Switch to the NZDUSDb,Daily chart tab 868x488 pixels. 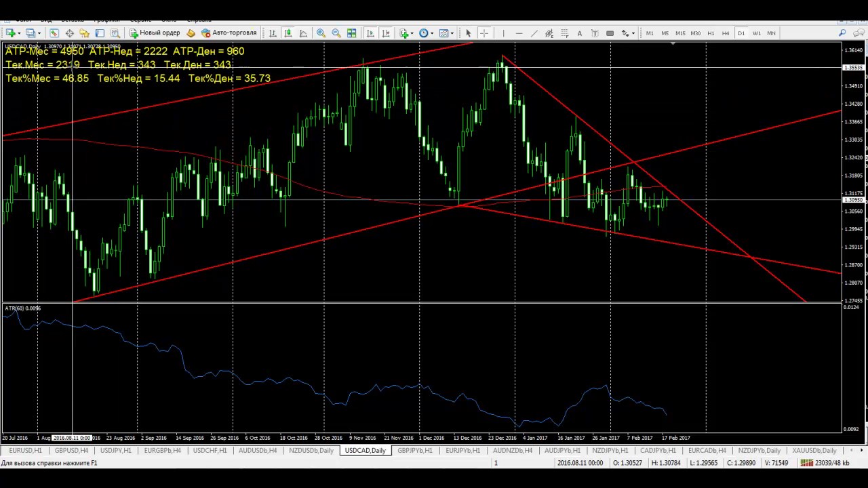[x=311, y=450]
